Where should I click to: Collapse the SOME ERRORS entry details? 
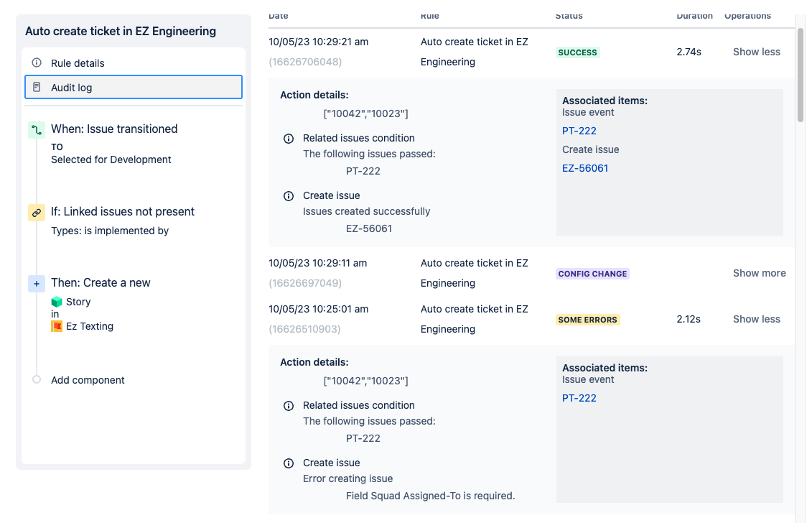coord(756,318)
